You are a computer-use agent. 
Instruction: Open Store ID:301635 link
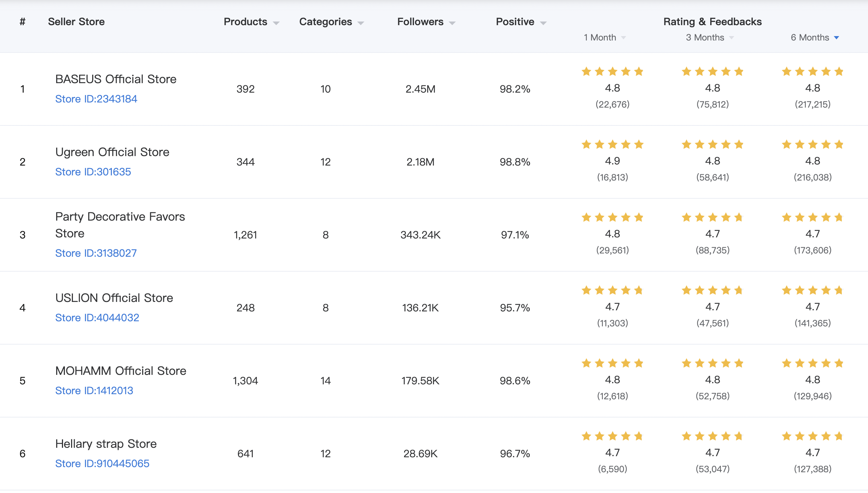click(93, 172)
